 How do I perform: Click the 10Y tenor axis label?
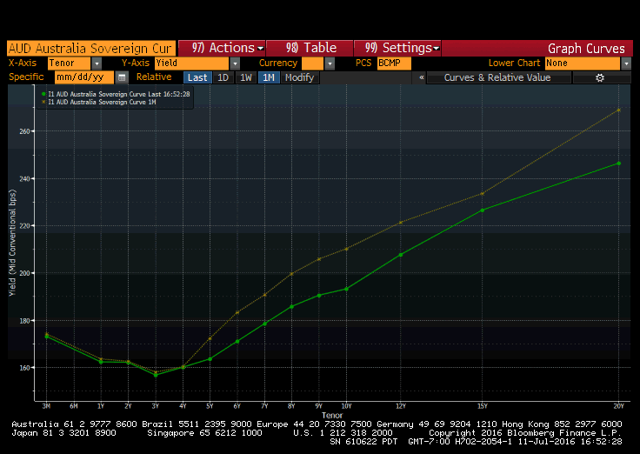coord(347,406)
